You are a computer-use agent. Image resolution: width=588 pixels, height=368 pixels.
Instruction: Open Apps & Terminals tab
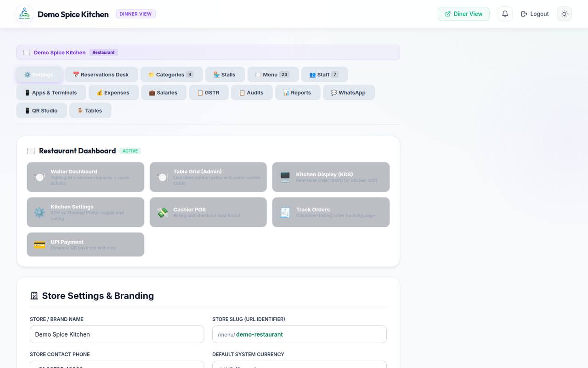point(51,92)
